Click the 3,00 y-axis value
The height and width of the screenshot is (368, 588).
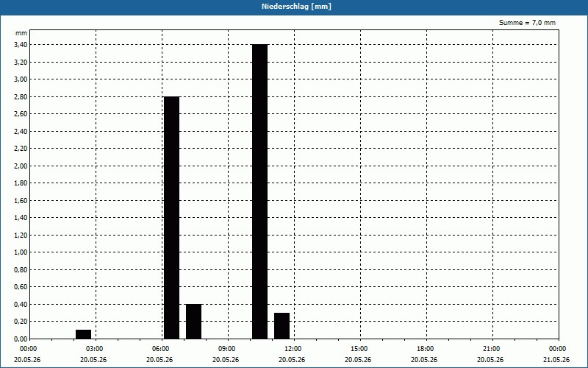(21, 79)
